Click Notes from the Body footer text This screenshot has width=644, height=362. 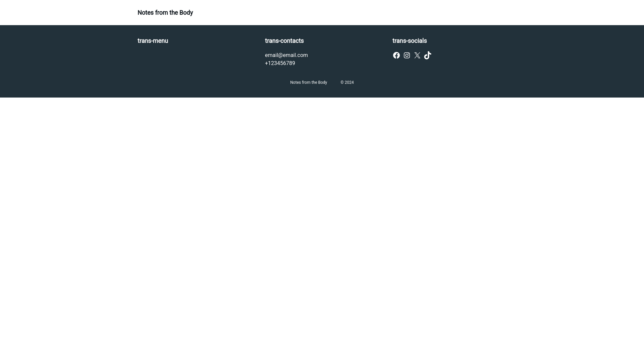308,82
